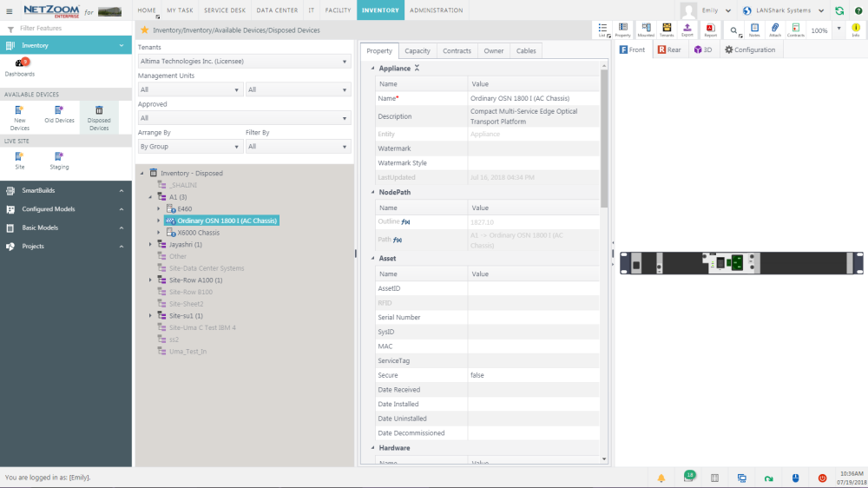Open Dashboards in the sidebar
Viewport: 868px width, 488px height.
[x=20, y=67]
